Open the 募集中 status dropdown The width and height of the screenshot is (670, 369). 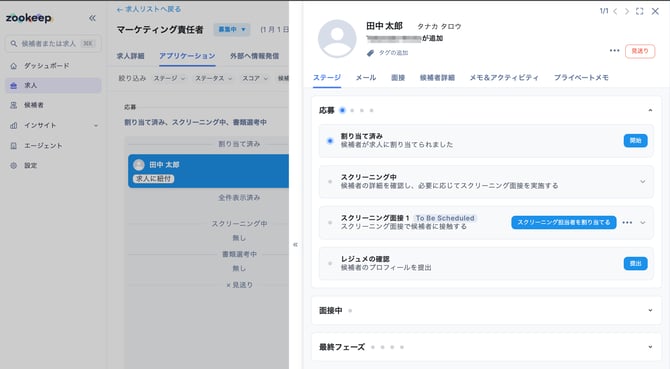(232, 29)
